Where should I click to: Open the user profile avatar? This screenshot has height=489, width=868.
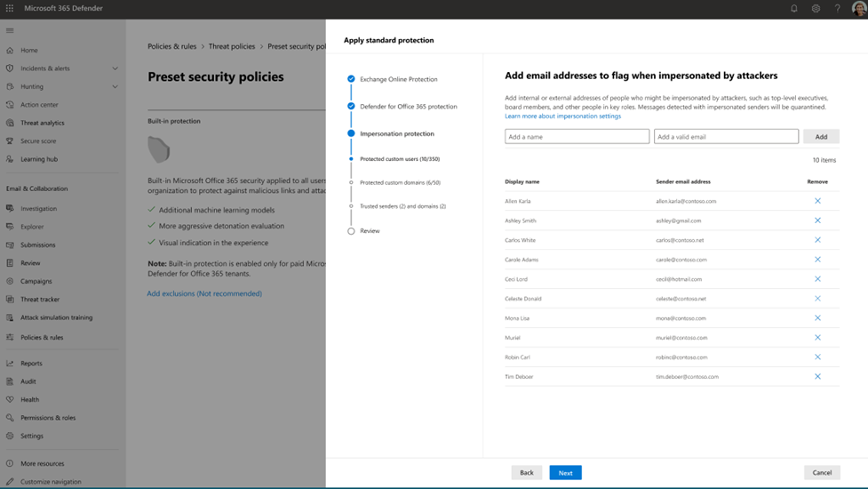(858, 8)
